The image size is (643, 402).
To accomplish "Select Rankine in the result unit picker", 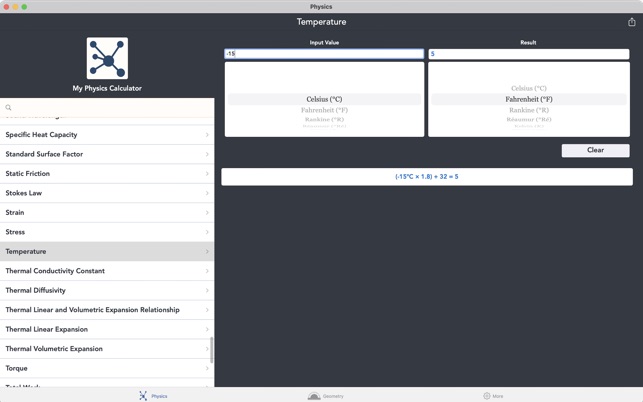I will click(x=529, y=110).
